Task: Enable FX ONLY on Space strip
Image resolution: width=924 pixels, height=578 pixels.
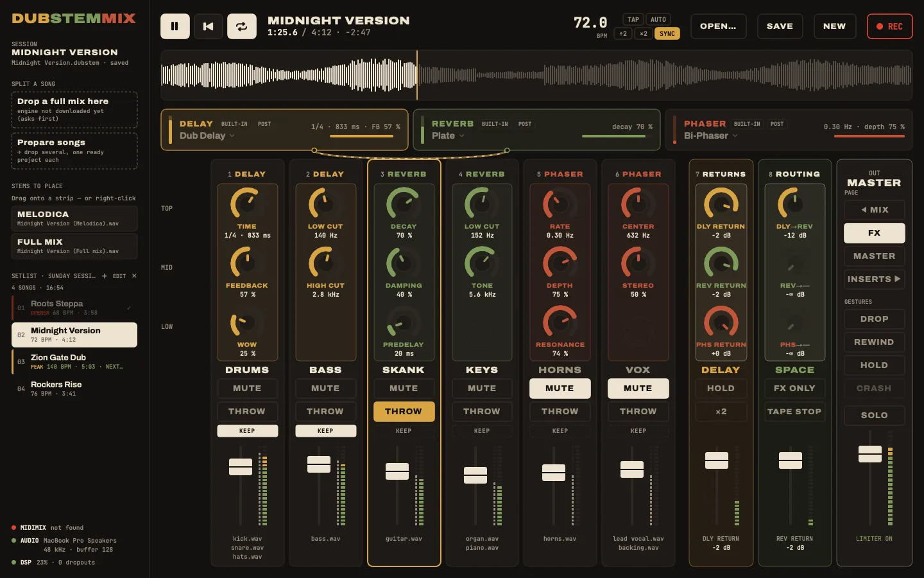Action: click(x=795, y=389)
